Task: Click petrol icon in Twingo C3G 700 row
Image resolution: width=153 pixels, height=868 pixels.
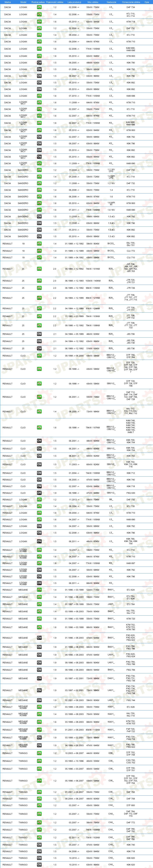Action: [x=39, y=761]
